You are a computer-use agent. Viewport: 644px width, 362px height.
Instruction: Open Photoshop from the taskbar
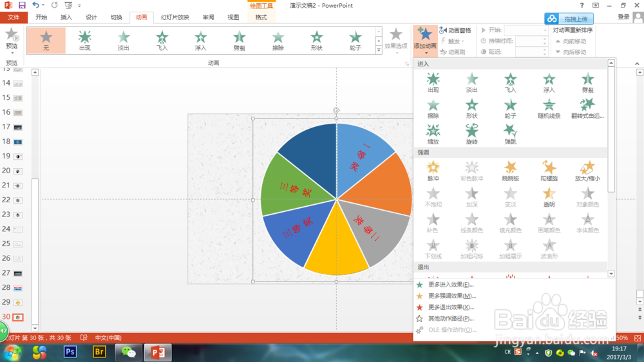tap(70, 352)
